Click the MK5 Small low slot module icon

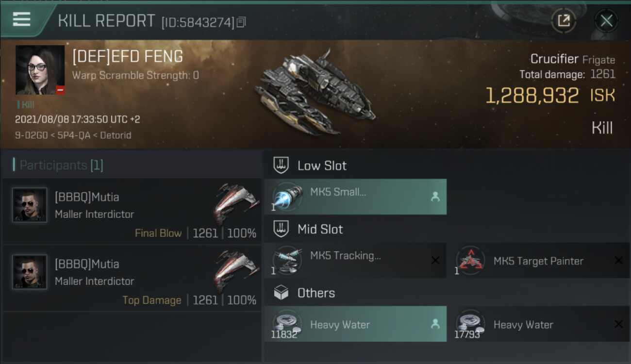click(x=286, y=197)
